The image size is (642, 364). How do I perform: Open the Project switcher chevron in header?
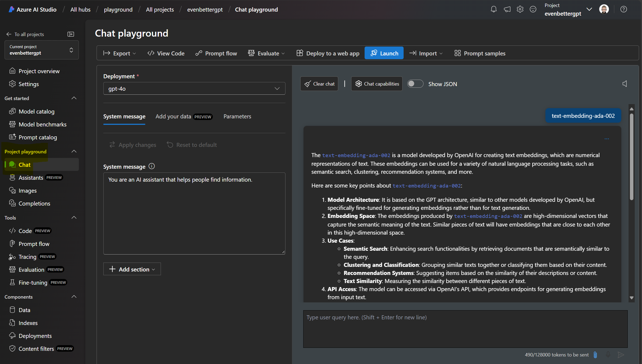click(589, 9)
